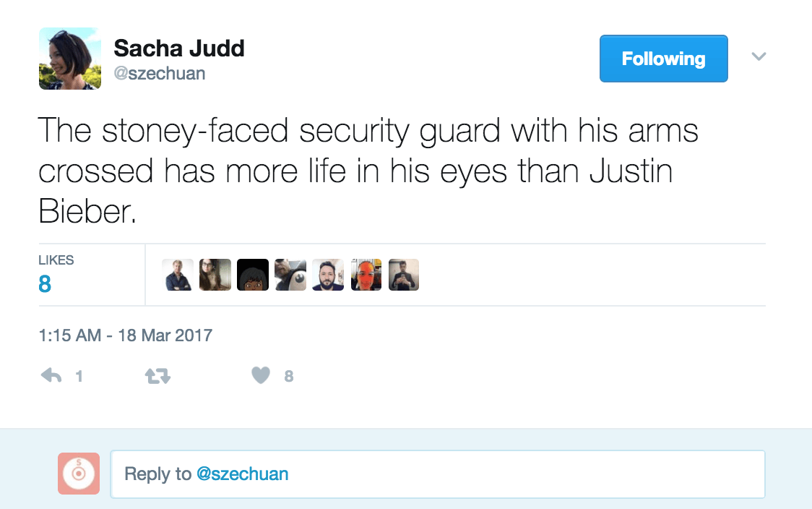812x509 pixels.
Task: Toggle the Following button to unfollow
Action: [663, 59]
